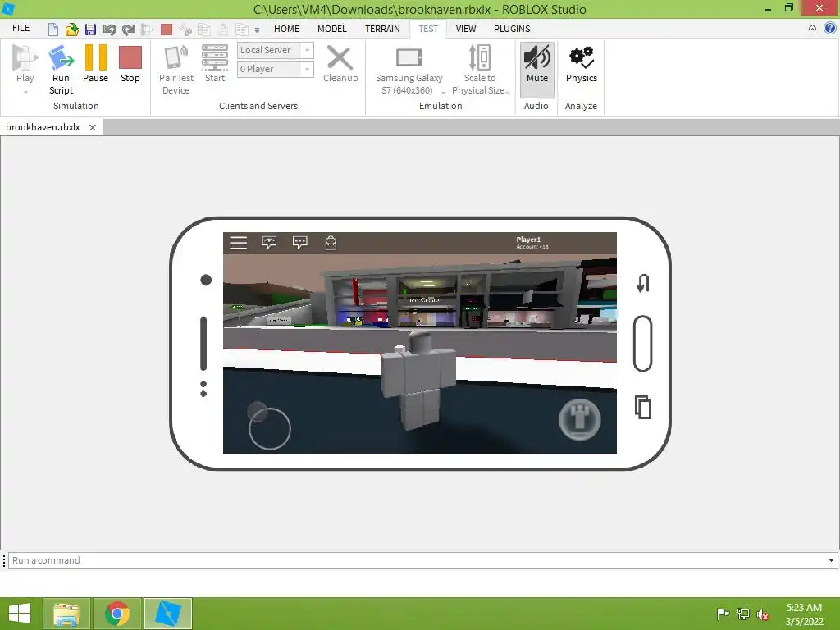Click the emulated phone's recent apps button
Image resolution: width=840 pixels, height=630 pixels.
[x=643, y=407]
